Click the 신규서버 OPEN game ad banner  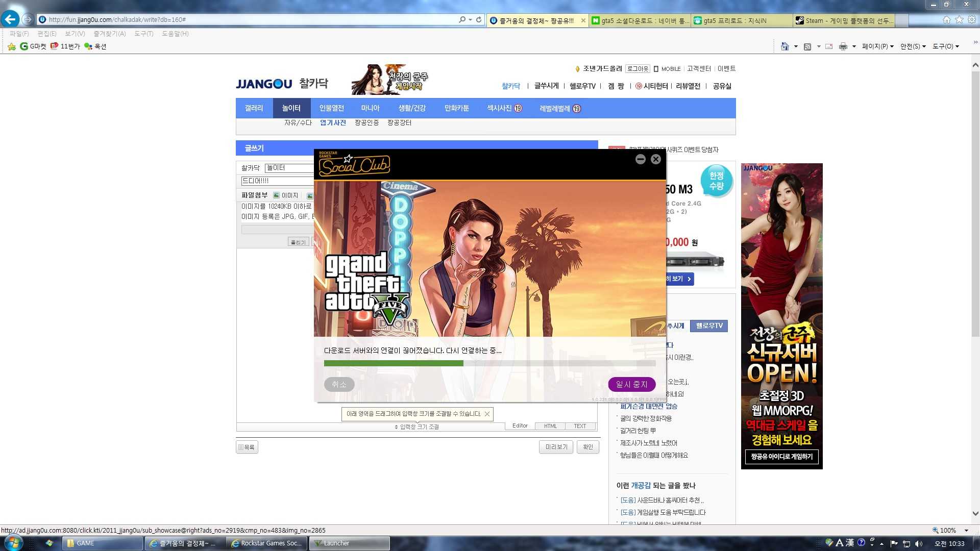pyautogui.click(x=781, y=316)
